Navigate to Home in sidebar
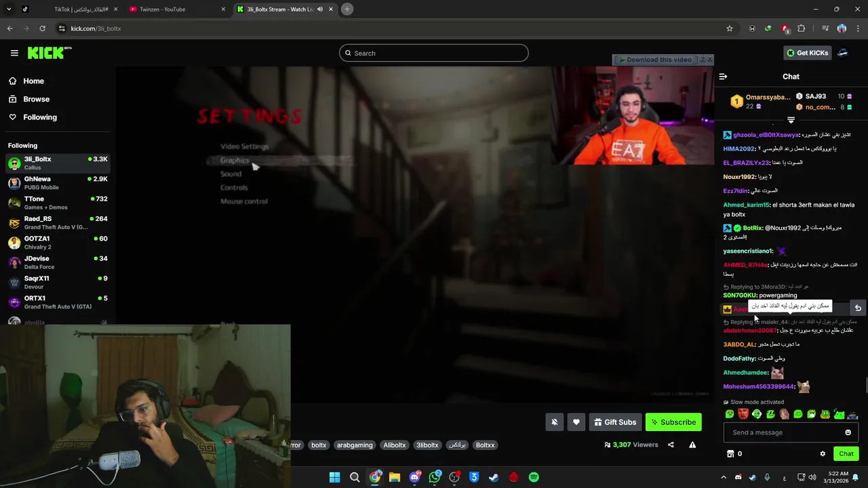This screenshot has height=488, width=868. point(27,81)
